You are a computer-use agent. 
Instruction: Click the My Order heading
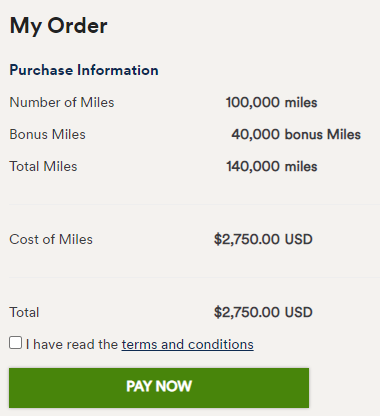[58, 26]
